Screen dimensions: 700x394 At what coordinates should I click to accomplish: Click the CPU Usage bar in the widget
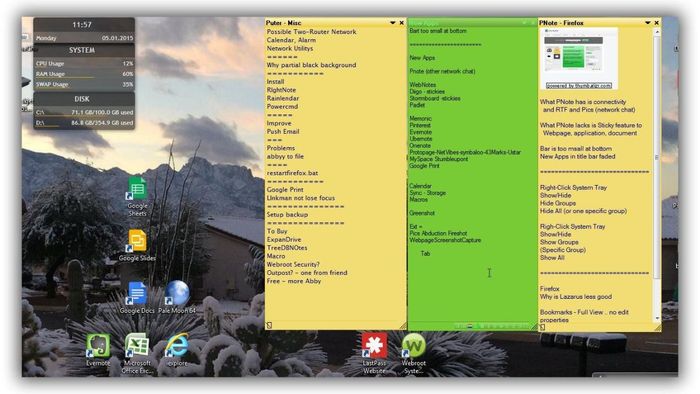point(84,64)
